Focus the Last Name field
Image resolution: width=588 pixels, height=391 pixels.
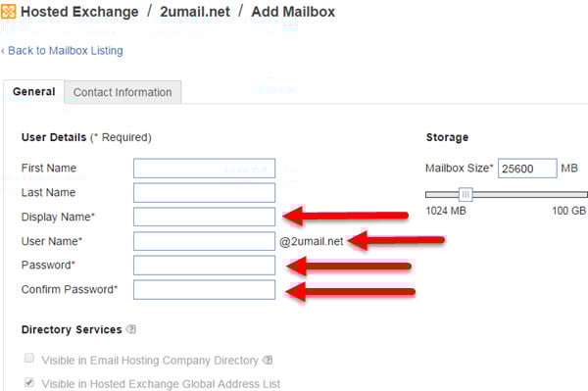[204, 193]
